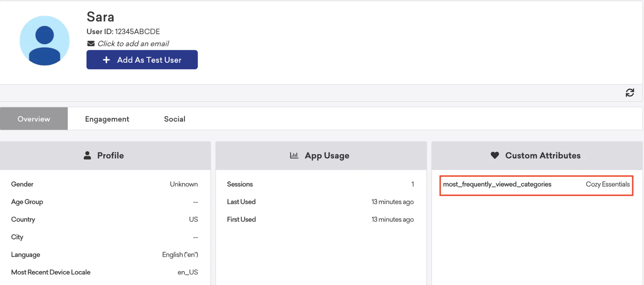Click to add an email link
644x285 pixels.
[133, 43]
